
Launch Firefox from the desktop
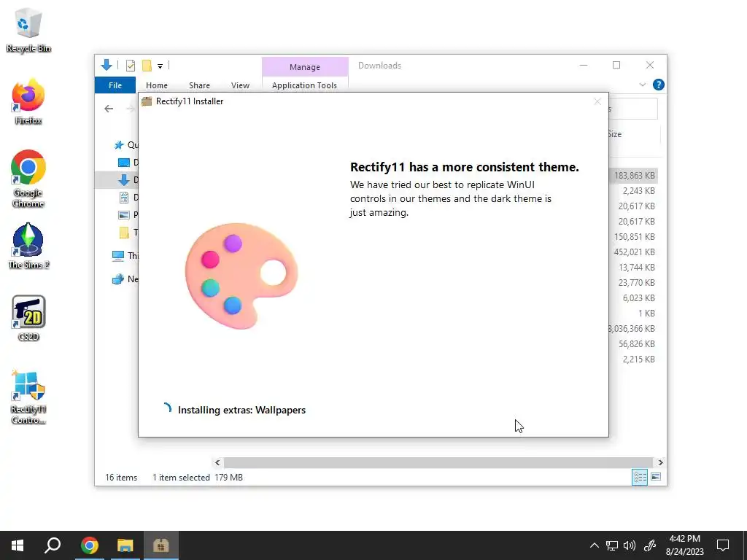[x=28, y=102]
